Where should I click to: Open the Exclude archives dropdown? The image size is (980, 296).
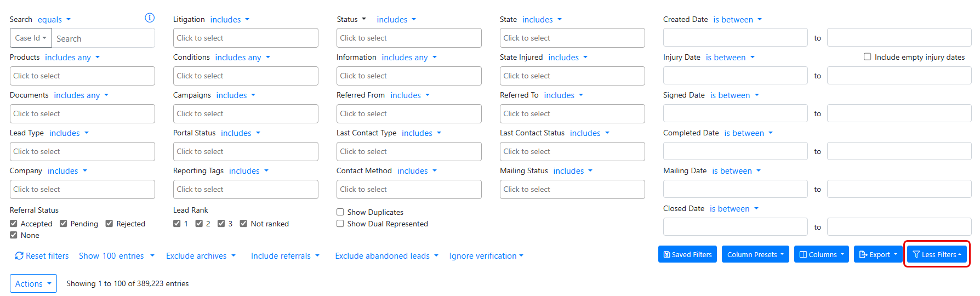(x=201, y=256)
